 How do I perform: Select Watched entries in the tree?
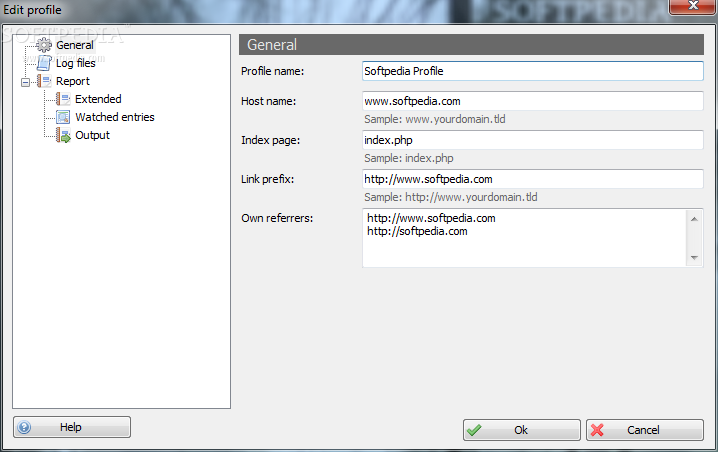point(115,117)
